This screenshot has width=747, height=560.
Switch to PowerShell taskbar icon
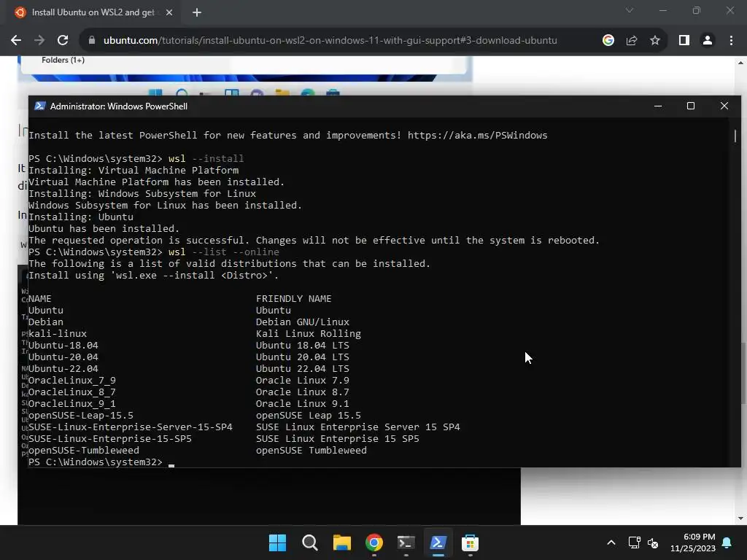(438, 542)
